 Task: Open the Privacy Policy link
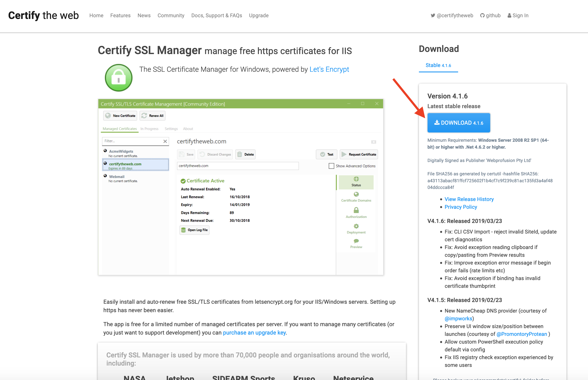(460, 207)
